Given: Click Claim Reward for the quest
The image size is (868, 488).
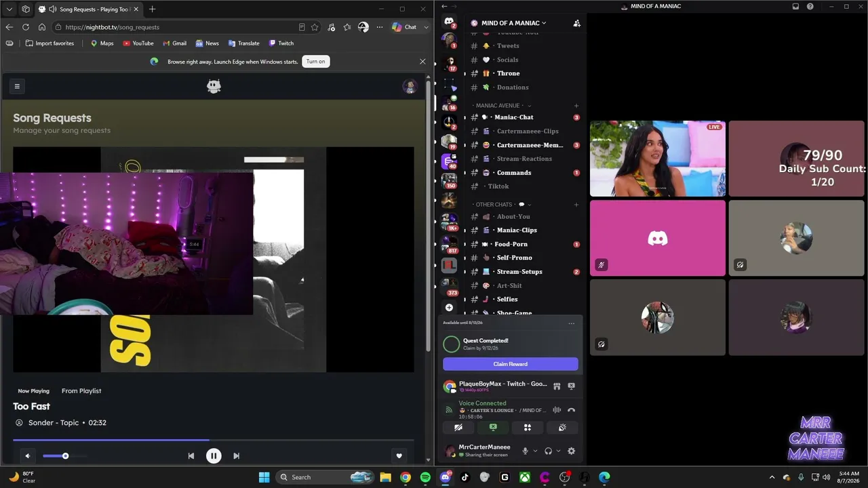Looking at the screenshot, I should point(511,364).
